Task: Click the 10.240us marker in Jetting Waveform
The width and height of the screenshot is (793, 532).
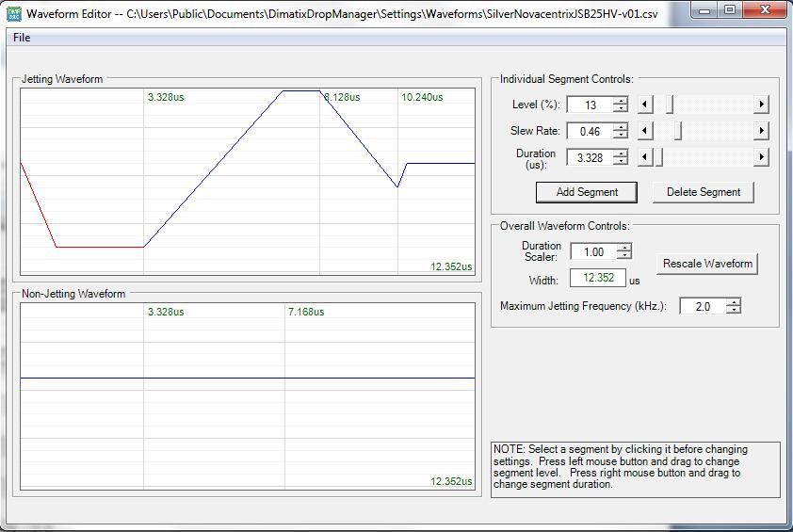Action: (422, 97)
